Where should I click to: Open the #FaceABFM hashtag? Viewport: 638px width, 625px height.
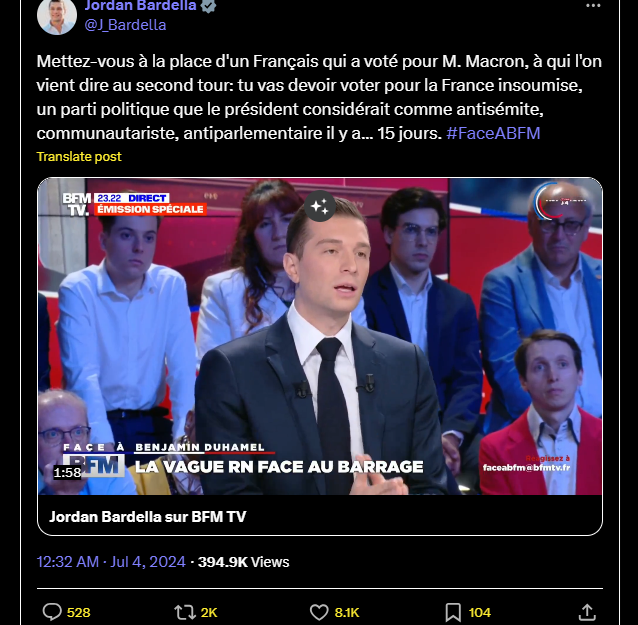pyautogui.click(x=493, y=133)
